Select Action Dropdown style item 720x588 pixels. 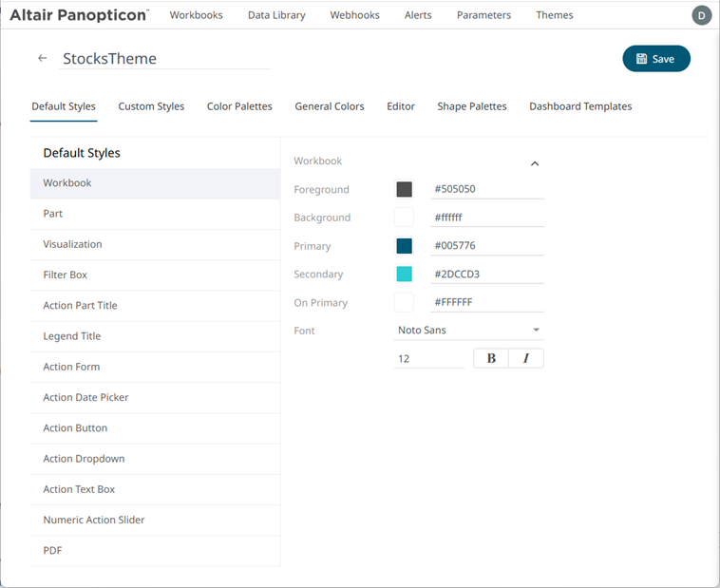coord(84,459)
